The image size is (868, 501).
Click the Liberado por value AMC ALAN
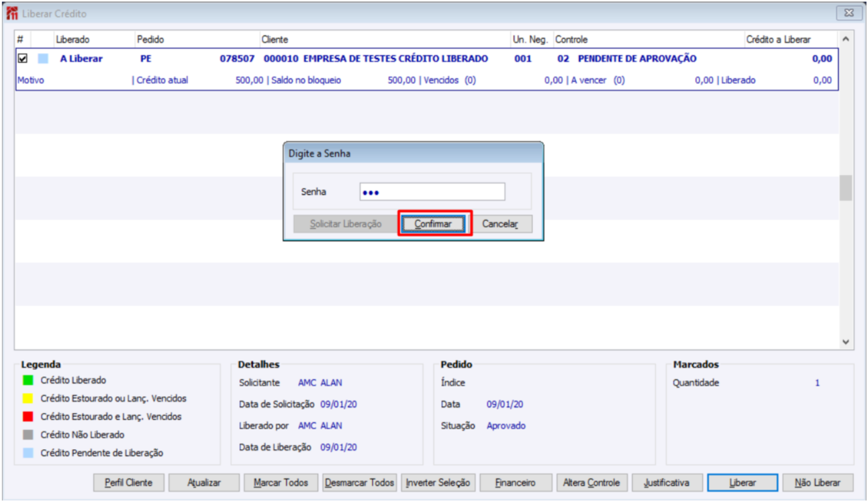point(320,425)
